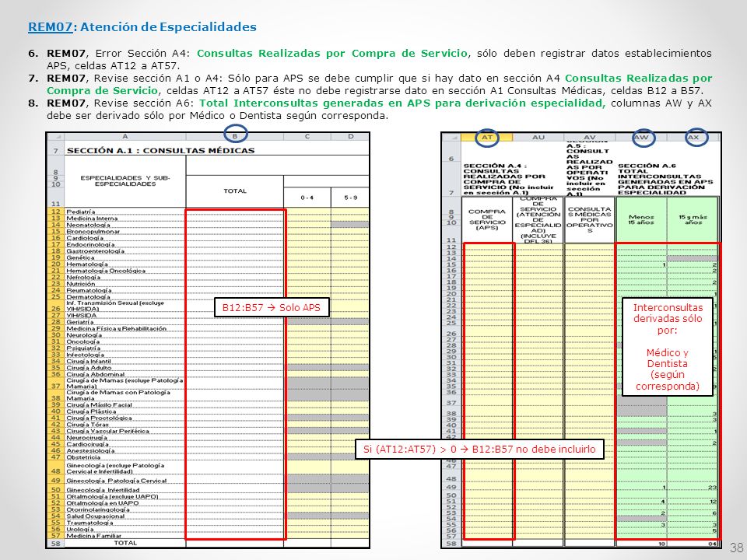
Task: Select the Genética row label
Action: (x=80, y=257)
